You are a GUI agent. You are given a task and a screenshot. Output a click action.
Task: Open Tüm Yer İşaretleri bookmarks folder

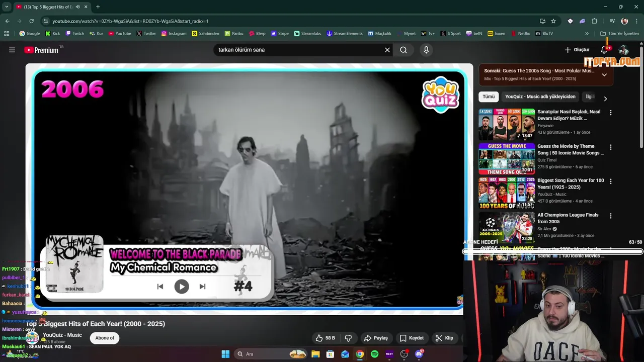pyautogui.click(x=619, y=34)
